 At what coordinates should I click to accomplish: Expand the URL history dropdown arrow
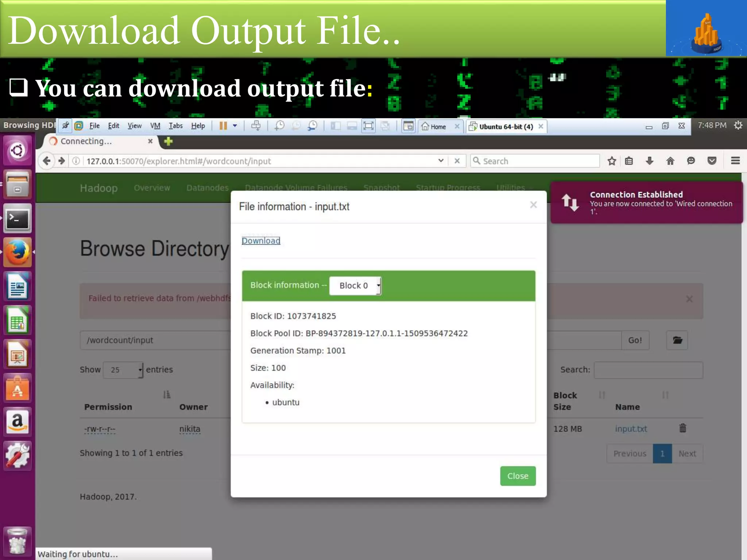coord(441,161)
